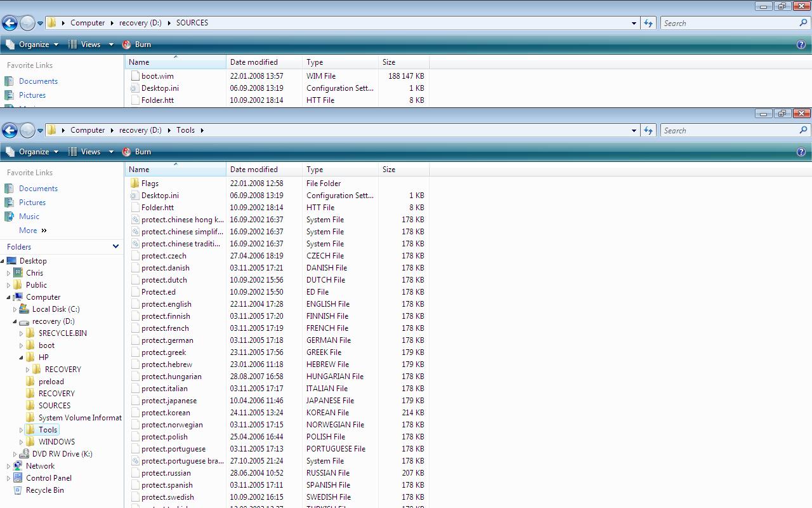Click search field in SOURCES window

click(730, 23)
